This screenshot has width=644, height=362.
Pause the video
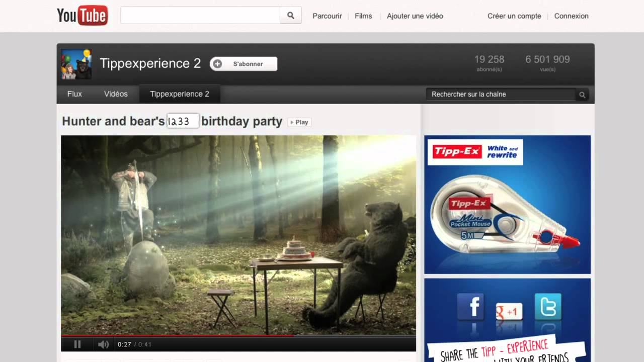click(77, 344)
